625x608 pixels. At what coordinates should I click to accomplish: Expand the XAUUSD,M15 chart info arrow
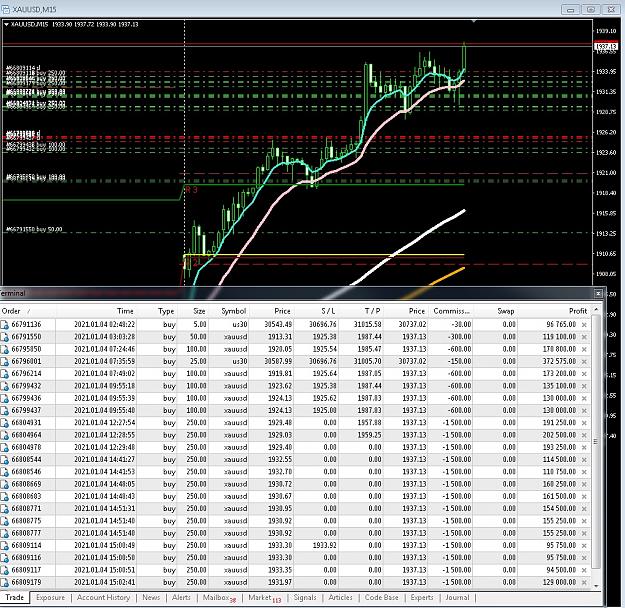(6, 24)
